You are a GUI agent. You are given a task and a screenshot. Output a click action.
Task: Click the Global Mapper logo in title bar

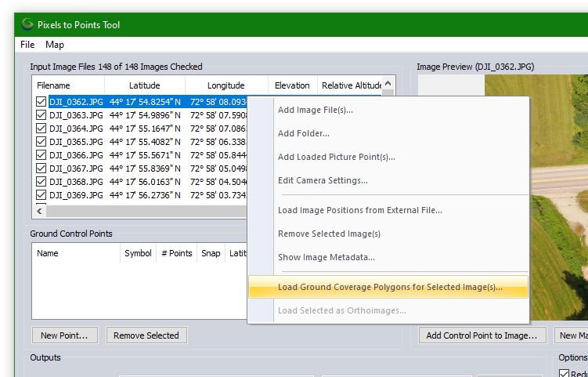coord(27,24)
